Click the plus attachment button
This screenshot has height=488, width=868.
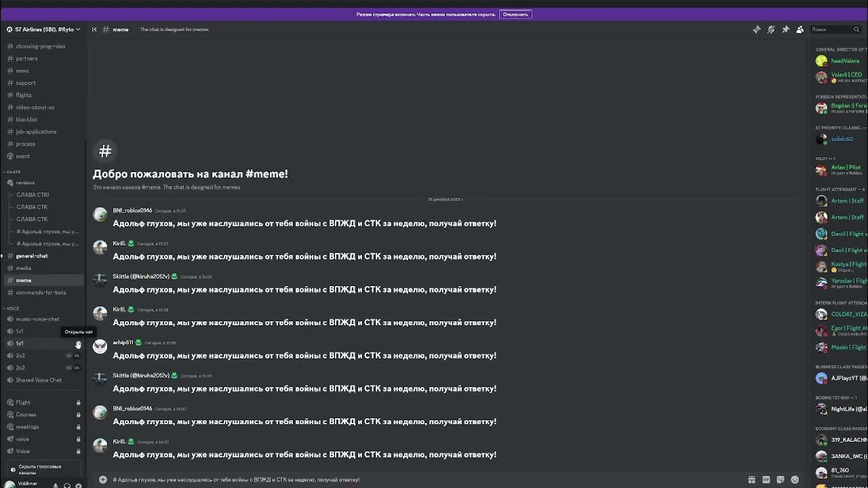click(x=103, y=480)
